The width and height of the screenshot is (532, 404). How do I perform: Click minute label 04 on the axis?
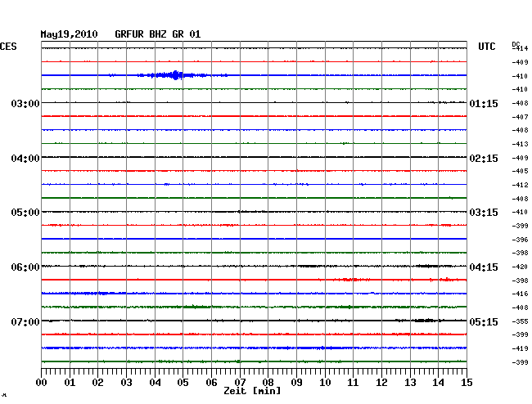(x=155, y=383)
